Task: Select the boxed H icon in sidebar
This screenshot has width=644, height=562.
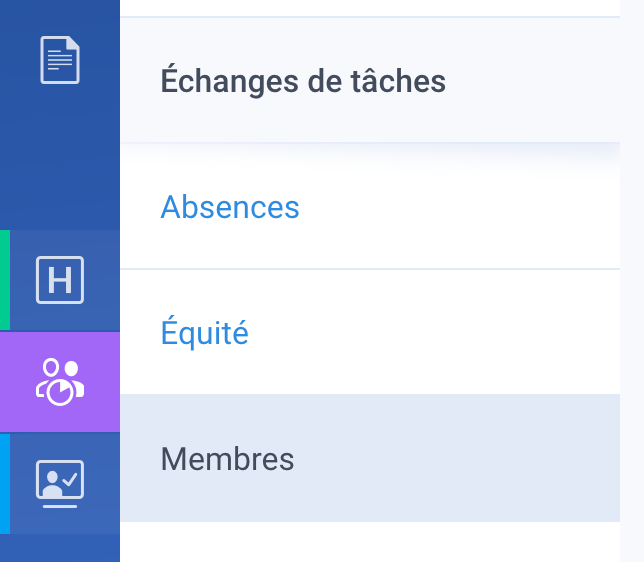Action: click(x=60, y=280)
